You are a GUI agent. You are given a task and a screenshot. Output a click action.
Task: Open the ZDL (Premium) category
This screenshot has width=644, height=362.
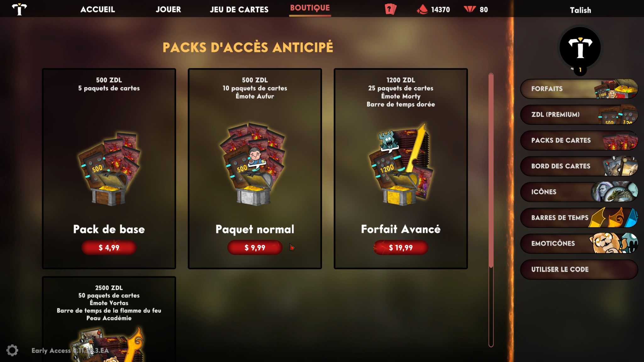pyautogui.click(x=579, y=115)
